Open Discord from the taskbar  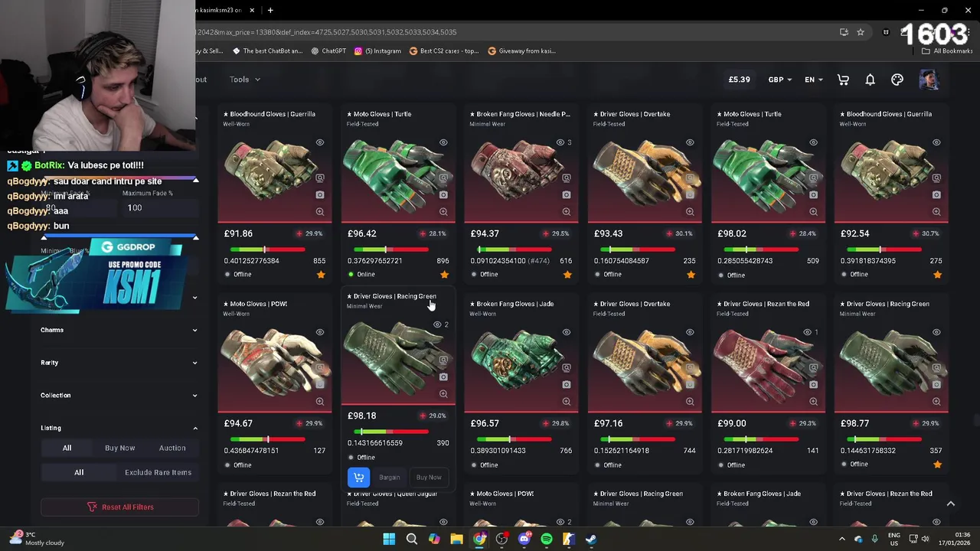click(x=524, y=539)
